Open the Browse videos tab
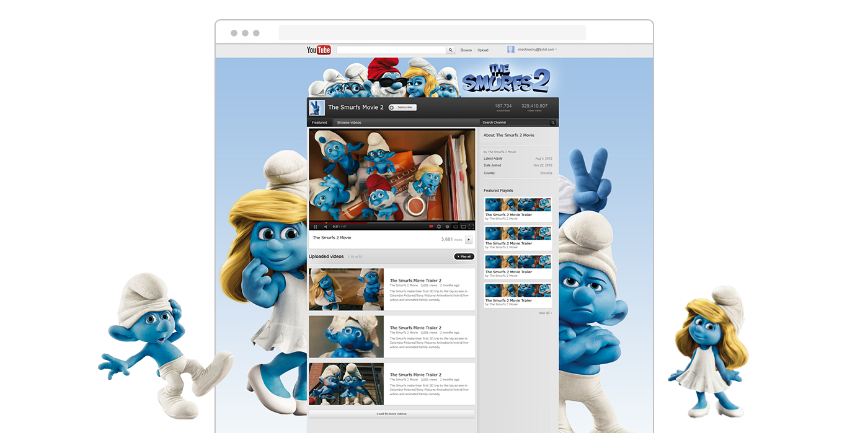868x433 pixels. pyautogui.click(x=349, y=123)
